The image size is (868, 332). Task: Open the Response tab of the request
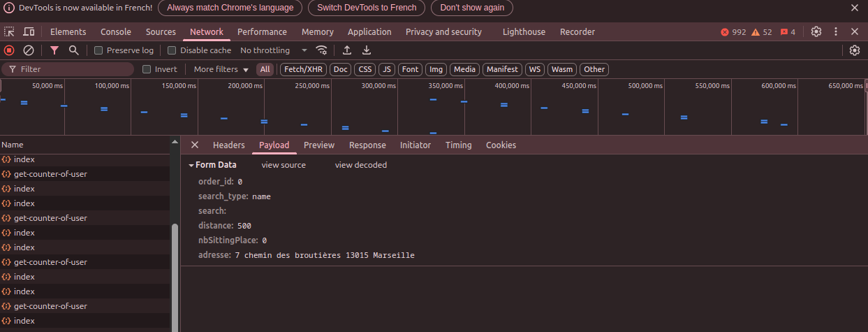click(x=367, y=145)
